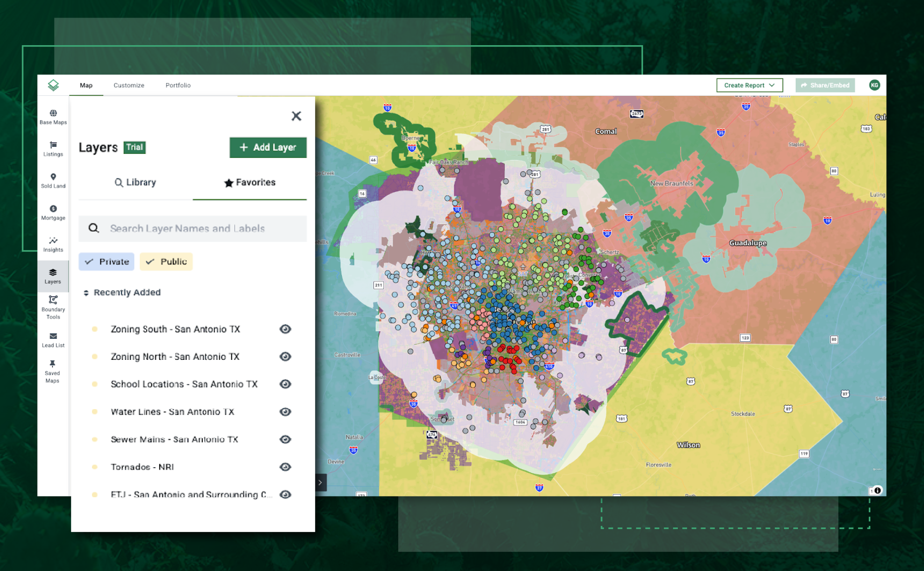This screenshot has width=924, height=571.
Task: Select the Tornados - NRI layer name
Action: tap(142, 467)
